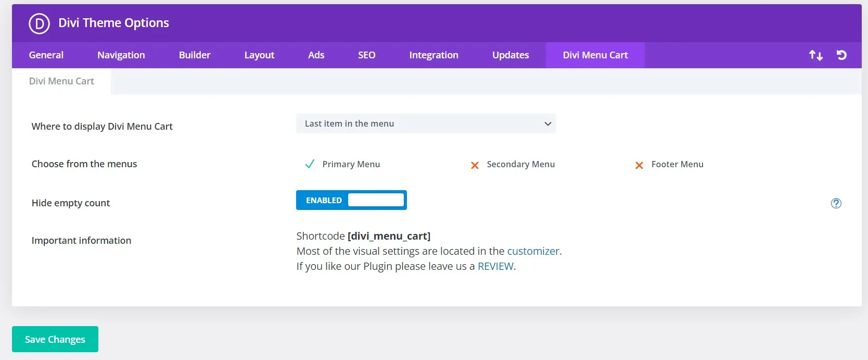This screenshot has width=868, height=360.
Task: Open the display location dropdown
Action: coord(426,123)
